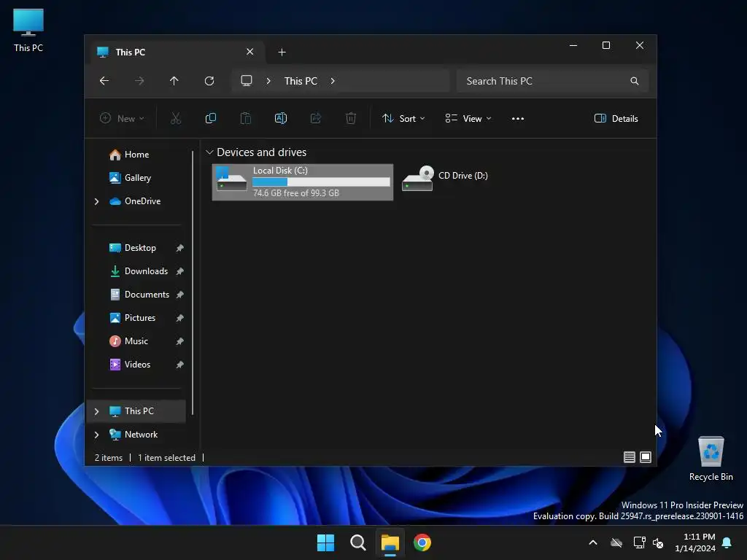The height and width of the screenshot is (560, 747).
Task: Click chevron after This PC in address bar
Action: point(333,81)
